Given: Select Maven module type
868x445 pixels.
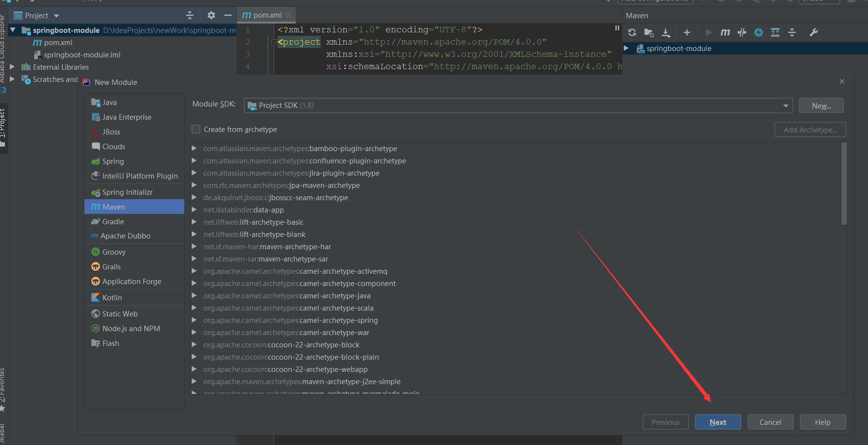Looking at the screenshot, I should pyautogui.click(x=134, y=207).
